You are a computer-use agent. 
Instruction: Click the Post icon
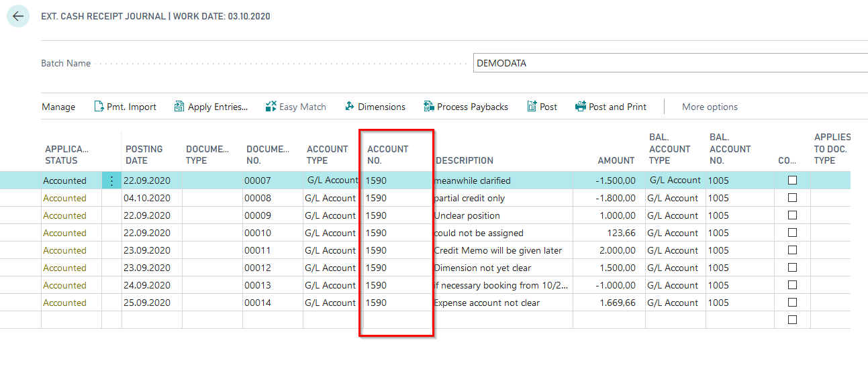pyautogui.click(x=532, y=107)
